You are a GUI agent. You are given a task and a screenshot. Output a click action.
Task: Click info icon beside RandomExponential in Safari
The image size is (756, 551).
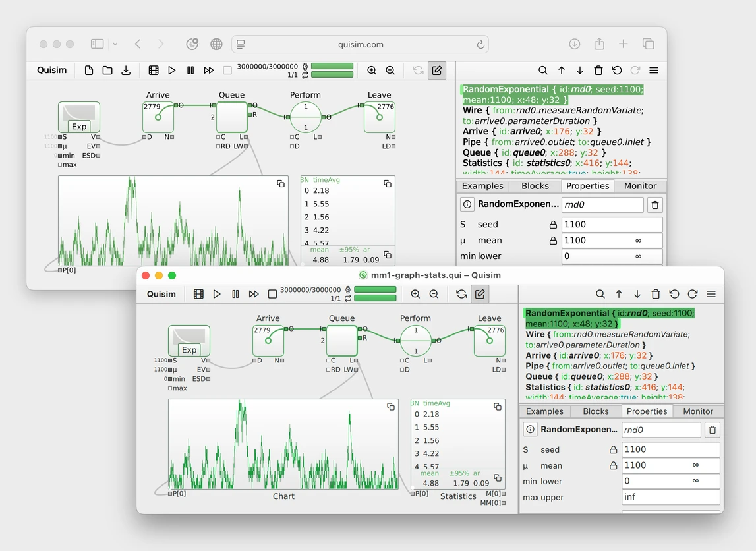(467, 204)
